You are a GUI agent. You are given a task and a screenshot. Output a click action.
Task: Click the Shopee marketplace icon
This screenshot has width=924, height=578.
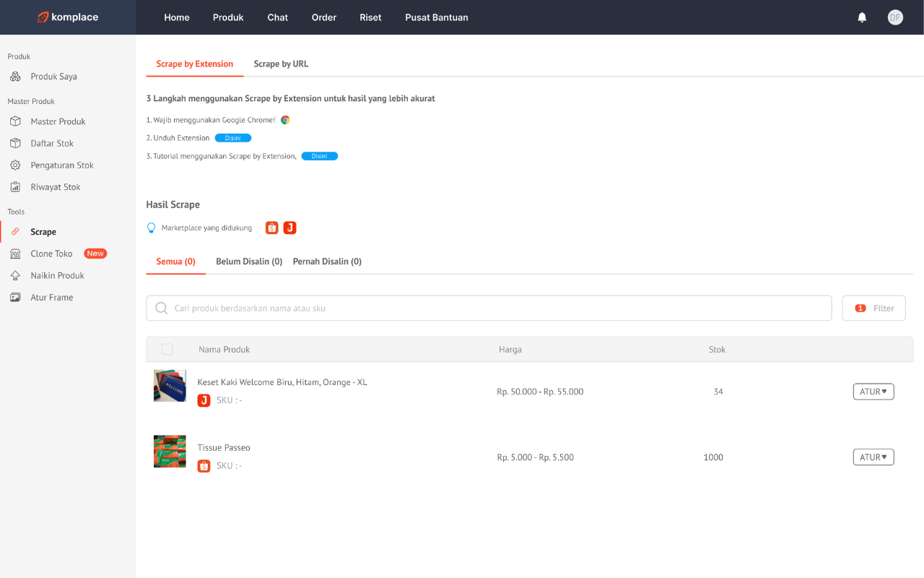tap(271, 227)
